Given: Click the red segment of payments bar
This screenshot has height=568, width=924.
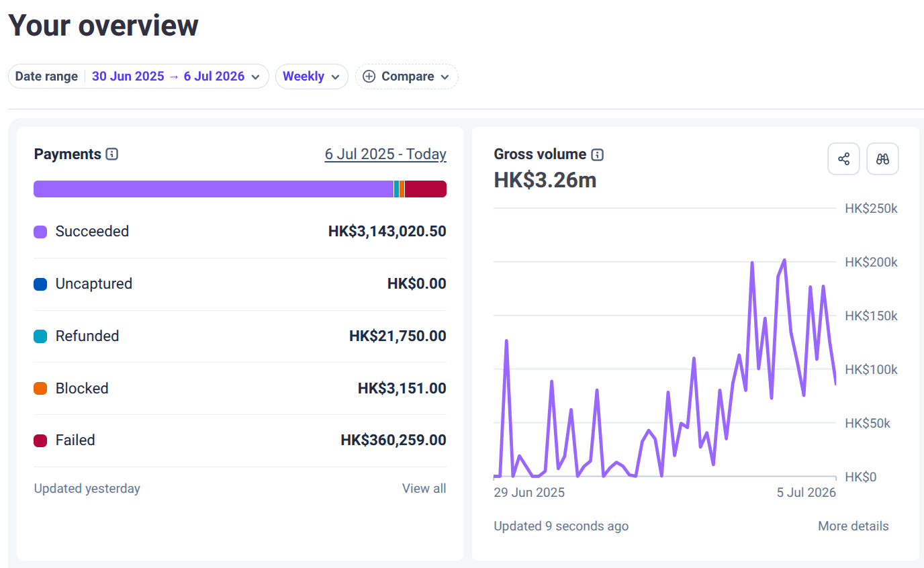Looking at the screenshot, I should click(426, 189).
